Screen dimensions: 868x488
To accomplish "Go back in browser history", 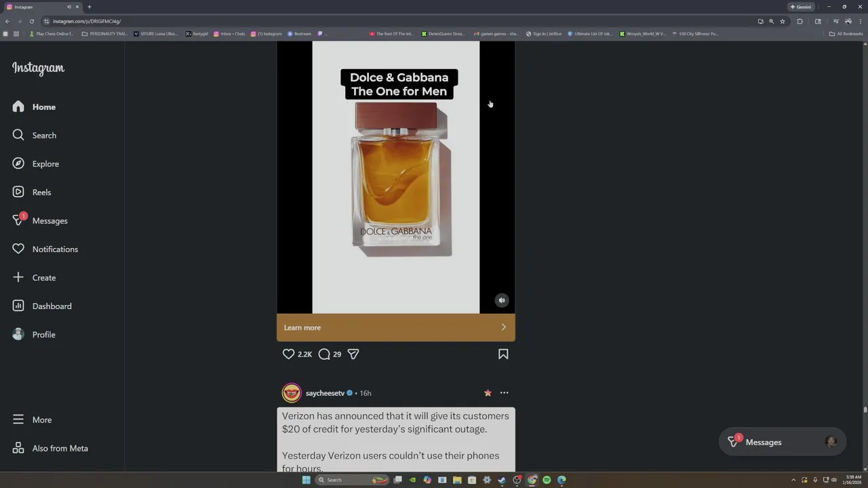I will (7, 21).
